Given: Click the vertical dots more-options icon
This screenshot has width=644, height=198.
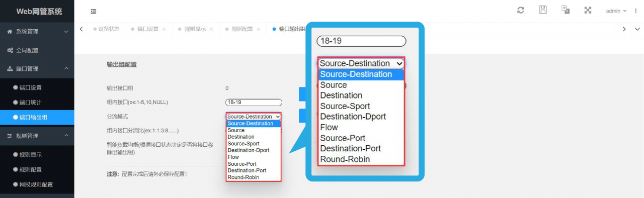Looking at the screenshot, I should 636,11.
